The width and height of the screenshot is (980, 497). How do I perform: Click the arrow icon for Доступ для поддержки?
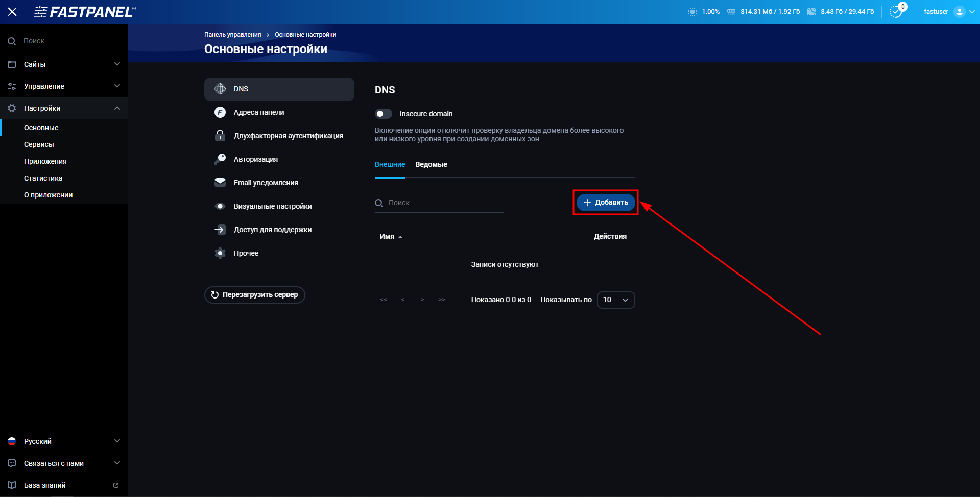click(x=220, y=229)
